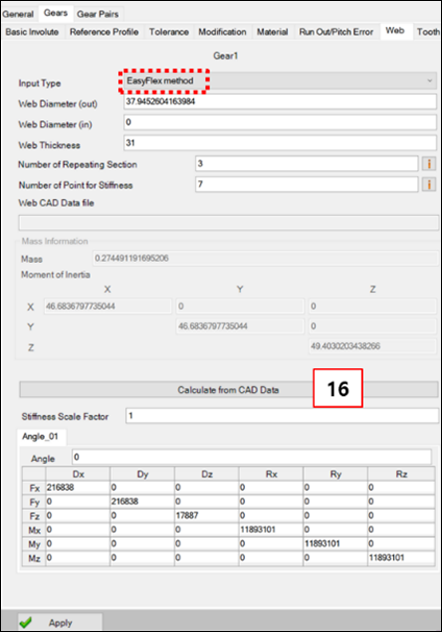Click the Fx-Dy cell
The height and width of the screenshot is (632, 442).
(x=142, y=488)
